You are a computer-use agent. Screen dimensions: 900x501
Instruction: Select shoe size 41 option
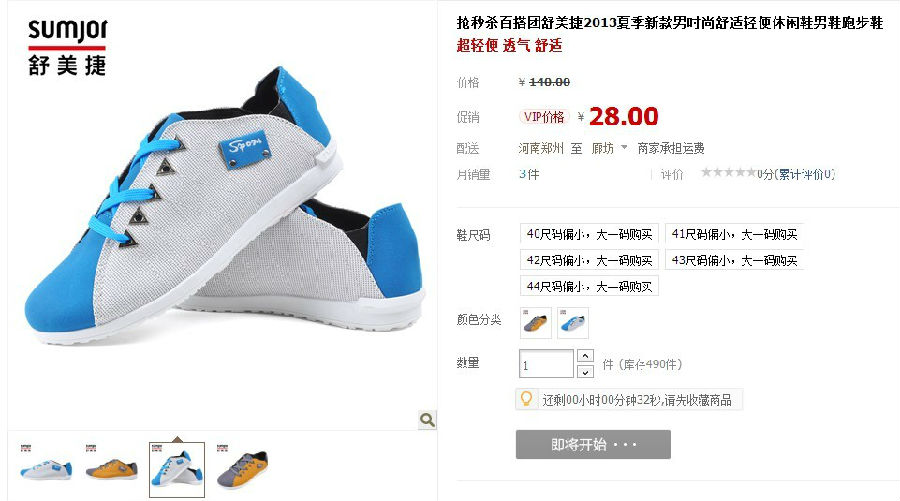(734, 234)
